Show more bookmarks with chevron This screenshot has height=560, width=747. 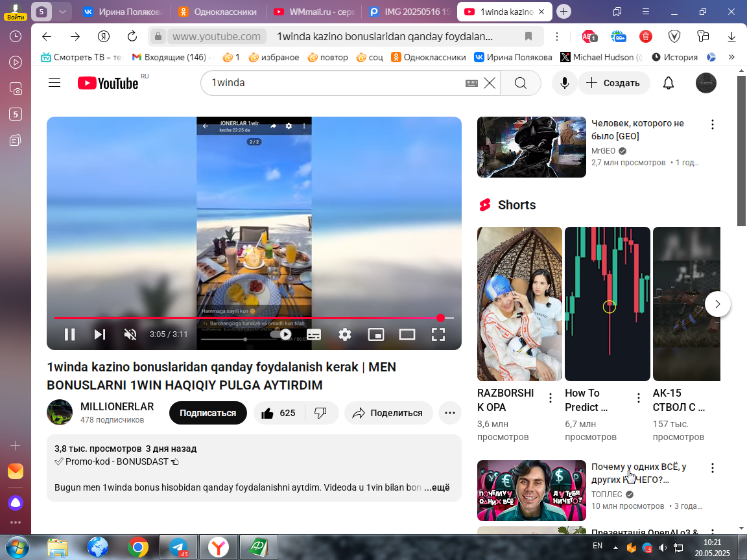(731, 57)
